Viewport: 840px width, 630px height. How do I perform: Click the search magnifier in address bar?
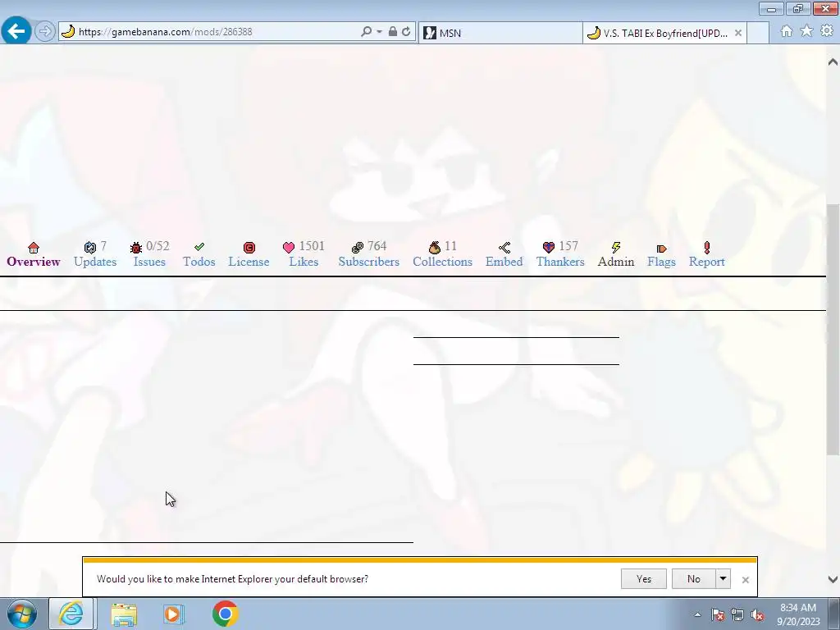pyautogui.click(x=367, y=32)
